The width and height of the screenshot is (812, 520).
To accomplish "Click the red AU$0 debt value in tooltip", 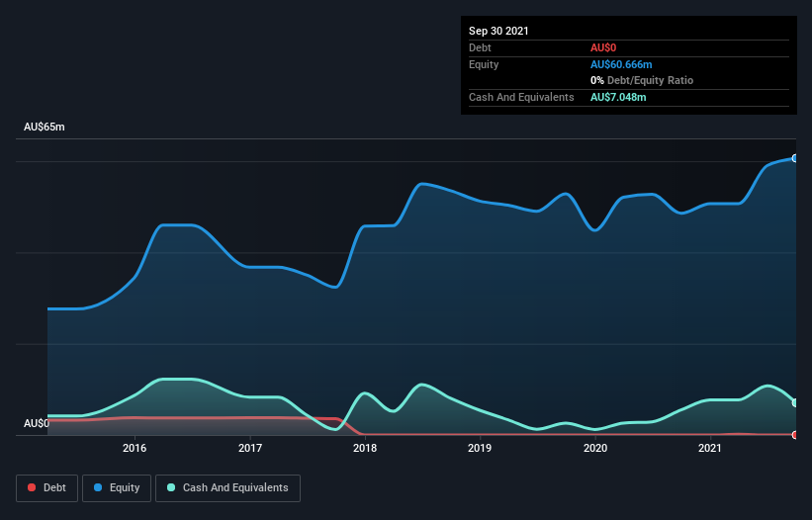I will pyautogui.click(x=603, y=47).
